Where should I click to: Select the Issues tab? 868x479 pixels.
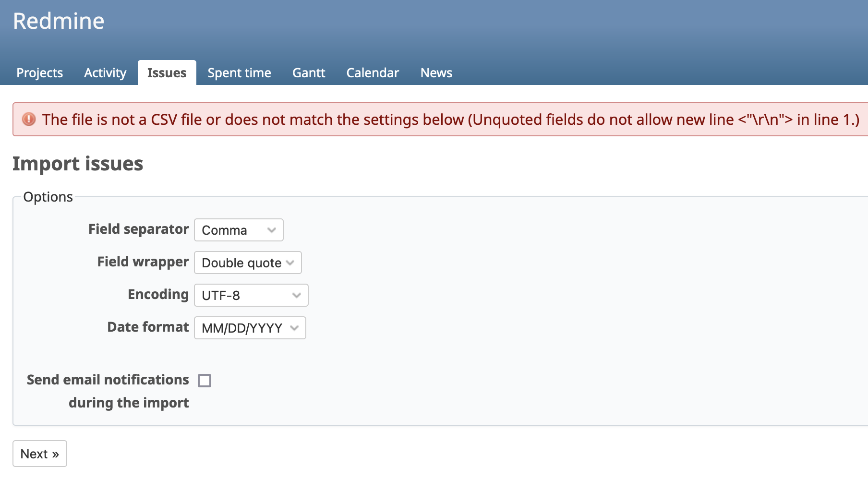(x=167, y=73)
